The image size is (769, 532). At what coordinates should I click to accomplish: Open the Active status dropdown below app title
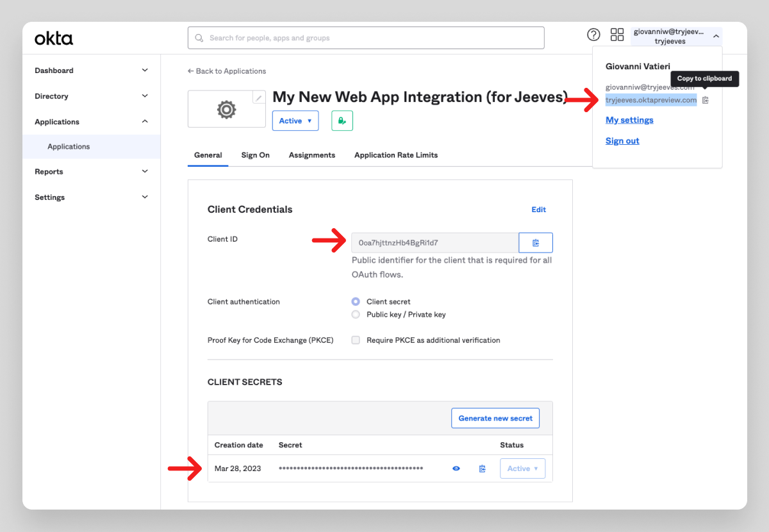pos(295,121)
